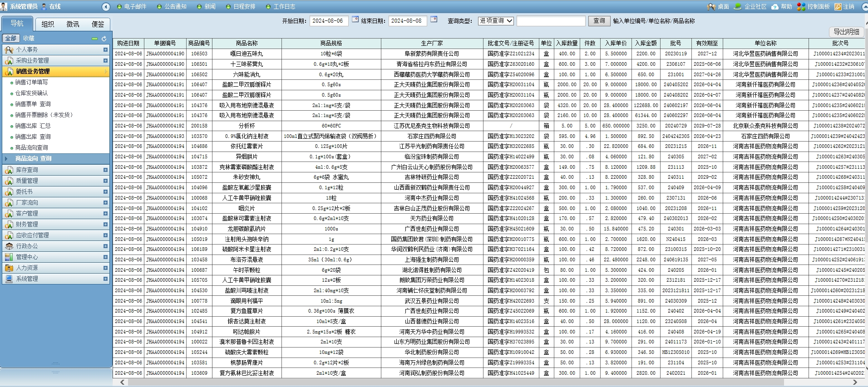This screenshot has height=387, width=868.
Task: Select cell 嘎日迪五味丸
Action: 247,54
